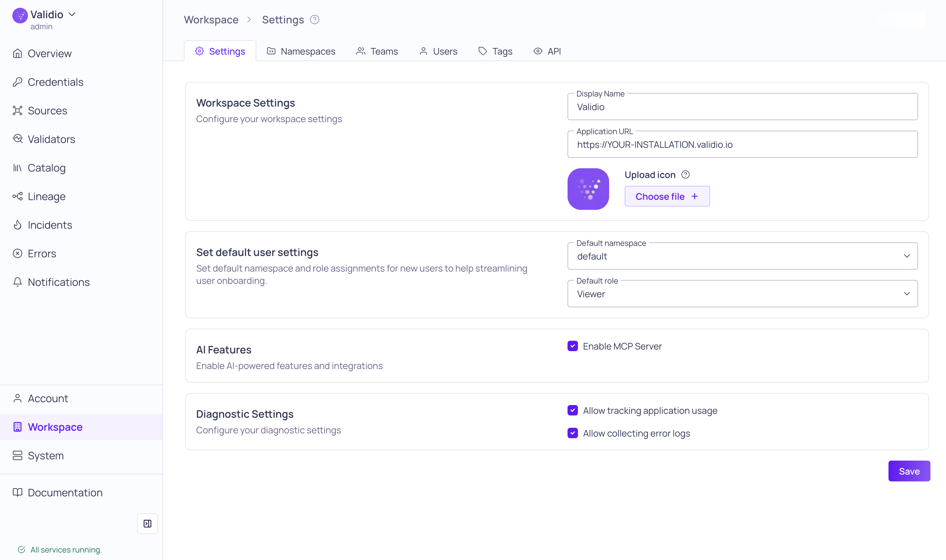Expand the Valididio workspace switcher chevron
946x560 pixels.
(x=72, y=14)
